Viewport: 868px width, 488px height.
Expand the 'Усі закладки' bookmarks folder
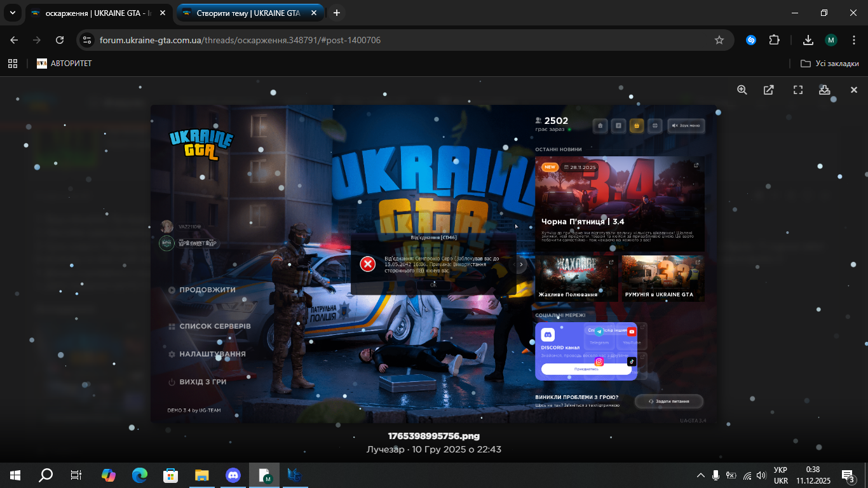[829, 64]
